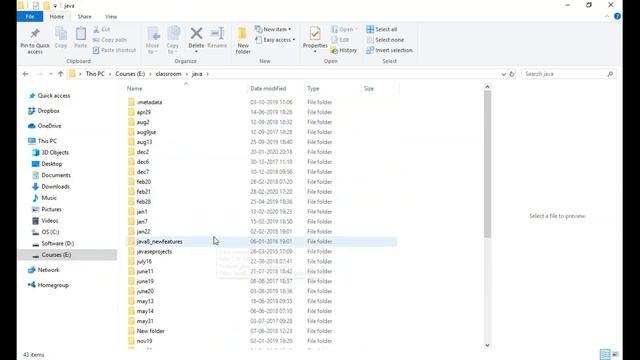640x360 pixels.
Task: Switch to the Home ribbon tab
Action: pos(57,17)
